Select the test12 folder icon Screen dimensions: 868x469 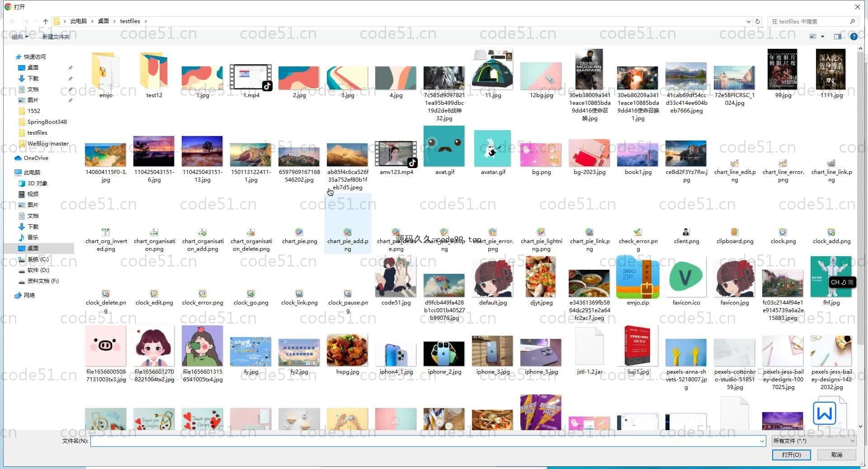click(x=154, y=71)
